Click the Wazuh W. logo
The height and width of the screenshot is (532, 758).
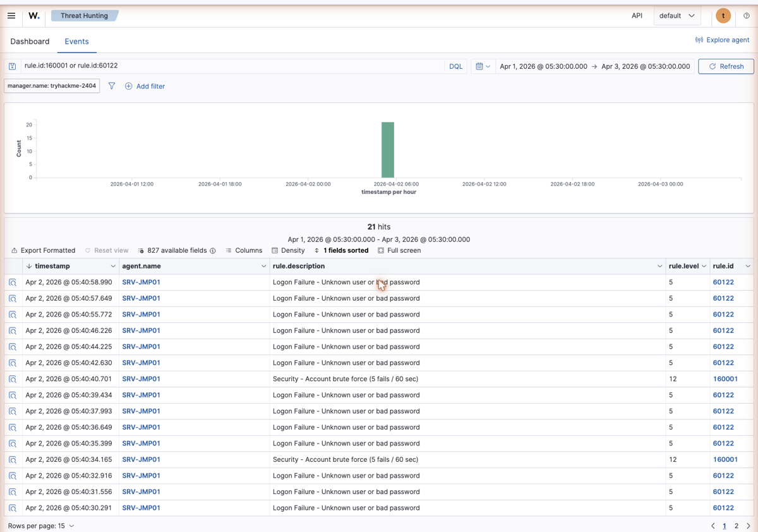[x=34, y=16]
